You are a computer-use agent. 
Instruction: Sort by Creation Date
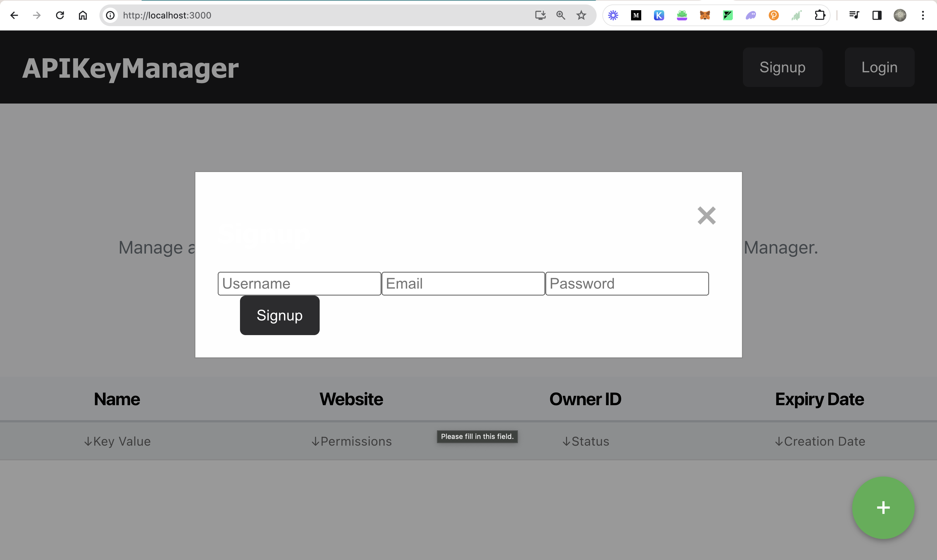(x=820, y=441)
